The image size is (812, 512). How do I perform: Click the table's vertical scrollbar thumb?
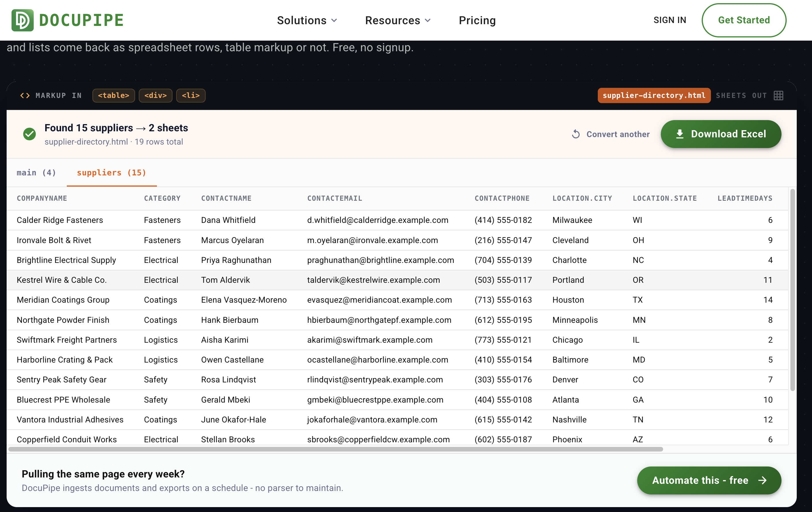click(793, 290)
